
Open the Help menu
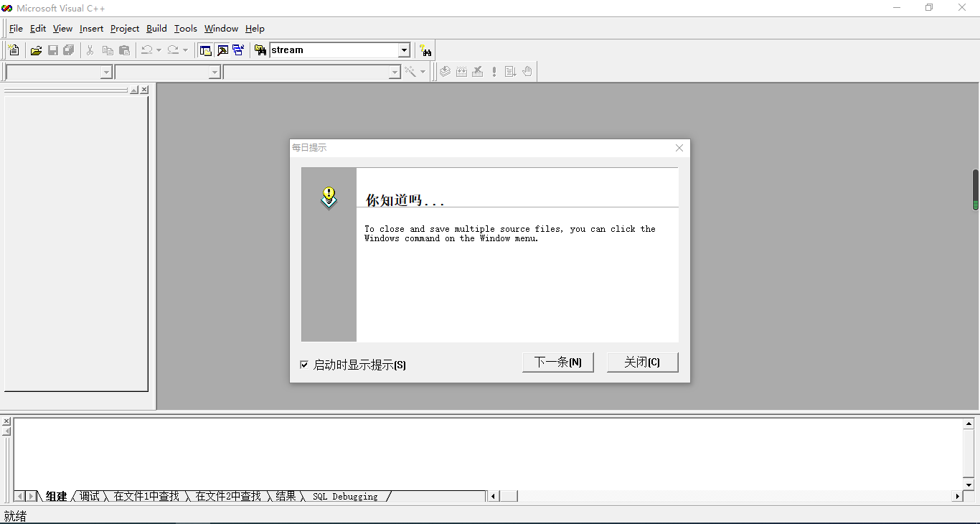255,29
